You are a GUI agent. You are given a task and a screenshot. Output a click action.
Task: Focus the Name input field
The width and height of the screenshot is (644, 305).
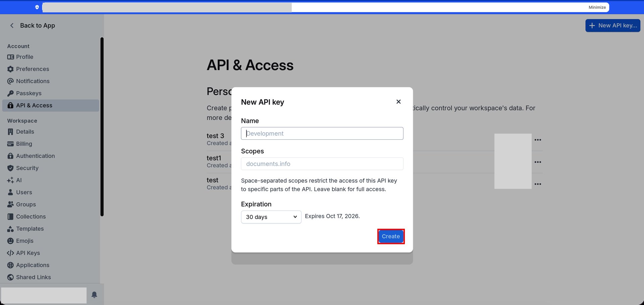point(322,133)
